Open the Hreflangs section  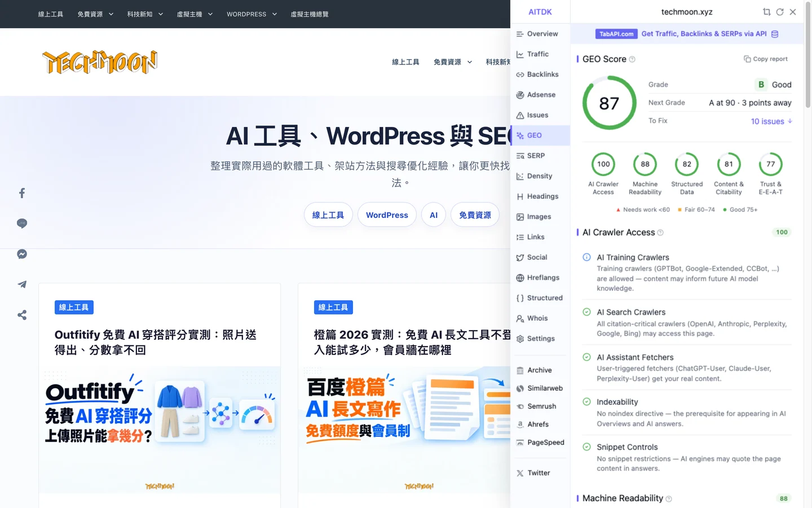click(540, 278)
